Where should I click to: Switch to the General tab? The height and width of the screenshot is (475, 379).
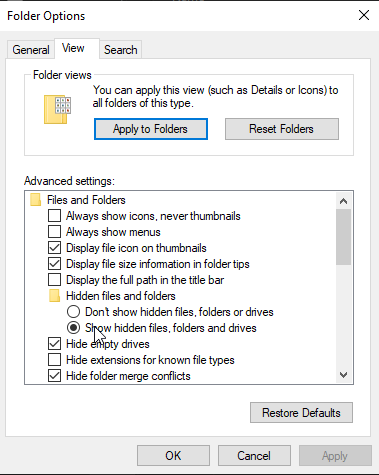(x=31, y=50)
